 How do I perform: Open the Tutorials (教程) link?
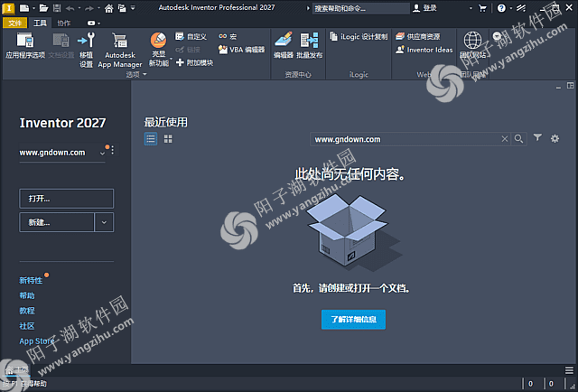(x=27, y=311)
